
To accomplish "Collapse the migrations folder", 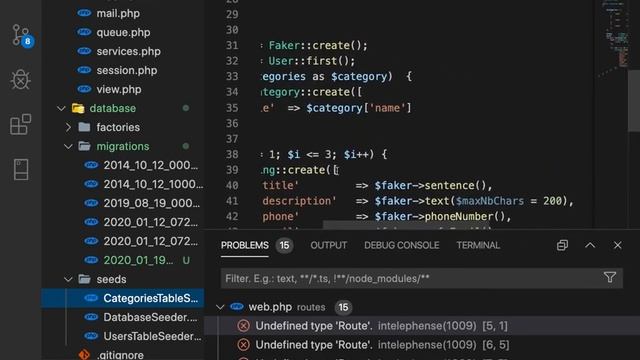I will pyautogui.click(x=68, y=146).
